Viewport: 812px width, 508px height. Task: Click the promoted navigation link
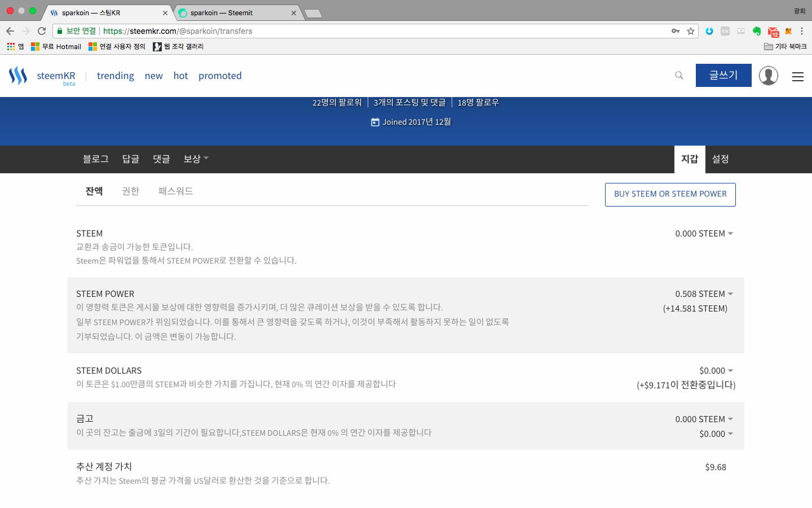pyautogui.click(x=220, y=76)
